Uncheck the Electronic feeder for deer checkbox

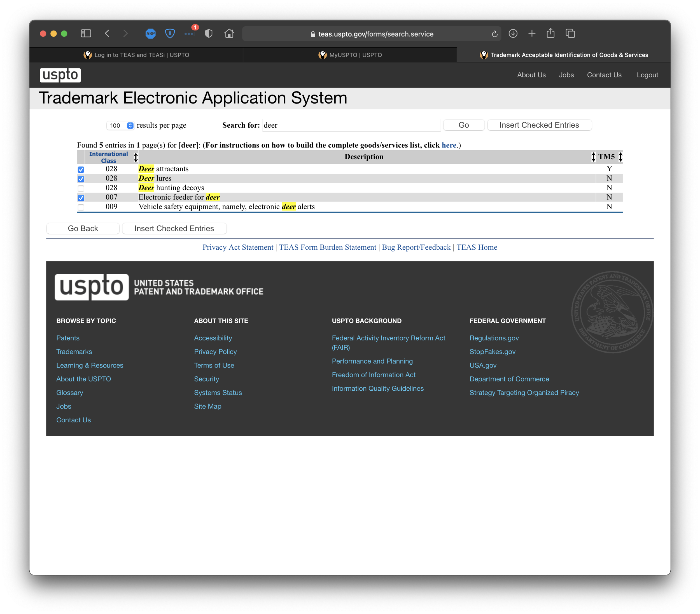pyautogui.click(x=81, y=198)
